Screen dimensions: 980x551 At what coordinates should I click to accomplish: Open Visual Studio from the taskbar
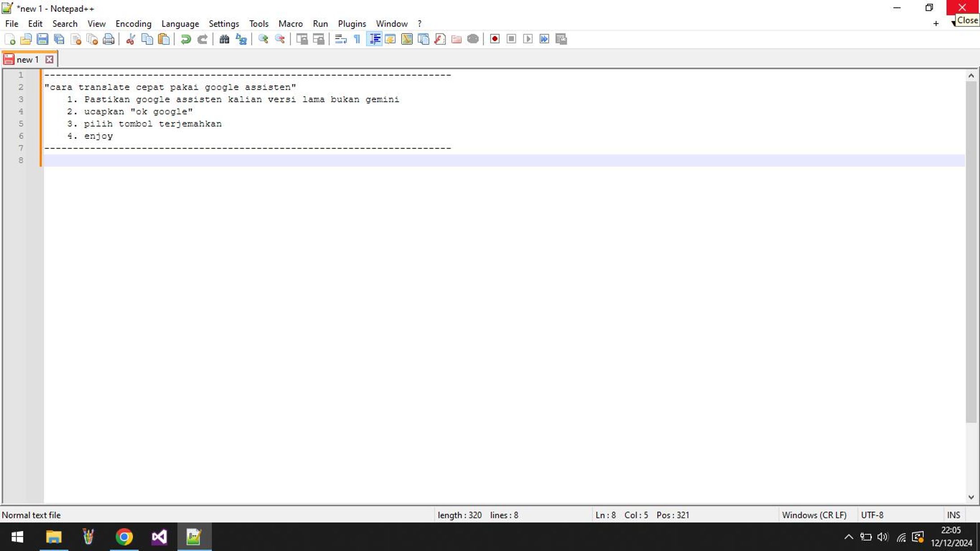click(x=159, y=537)
